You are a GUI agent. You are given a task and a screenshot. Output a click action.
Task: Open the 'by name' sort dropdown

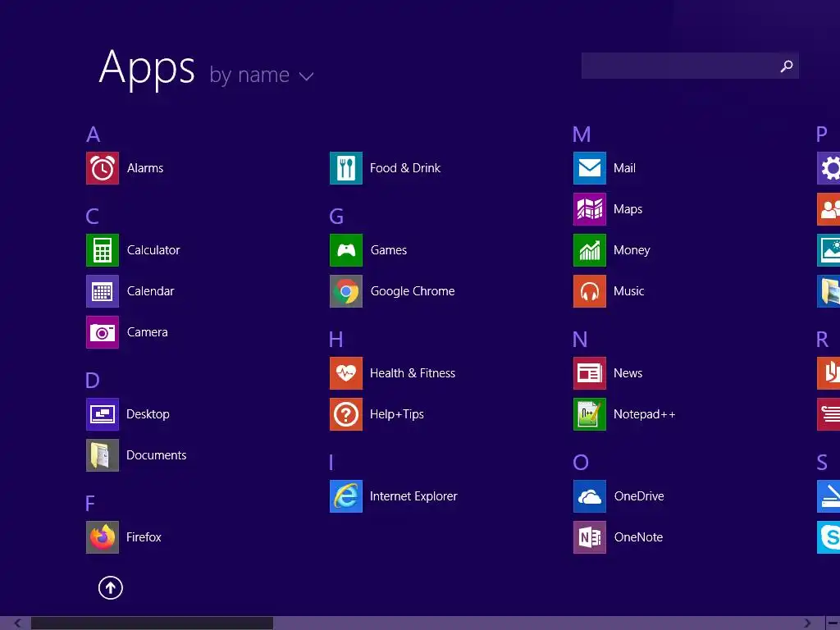click(x=261, y=75)
